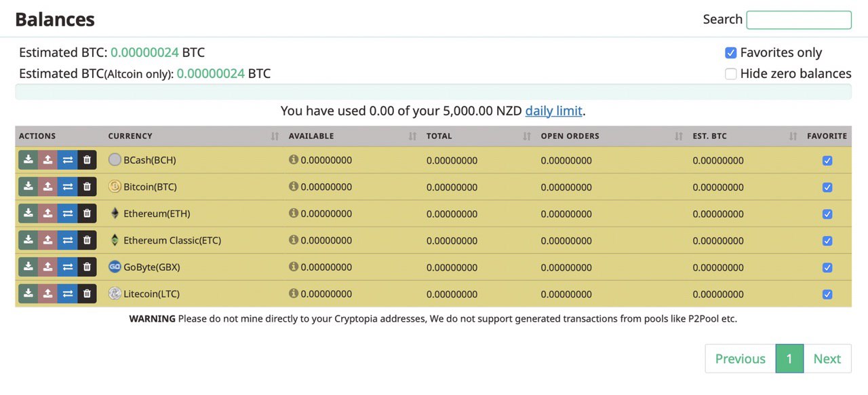868x395 pixels.
Task: Open Litecoin(LTC) deposit icon
Action: click(28, 294)
